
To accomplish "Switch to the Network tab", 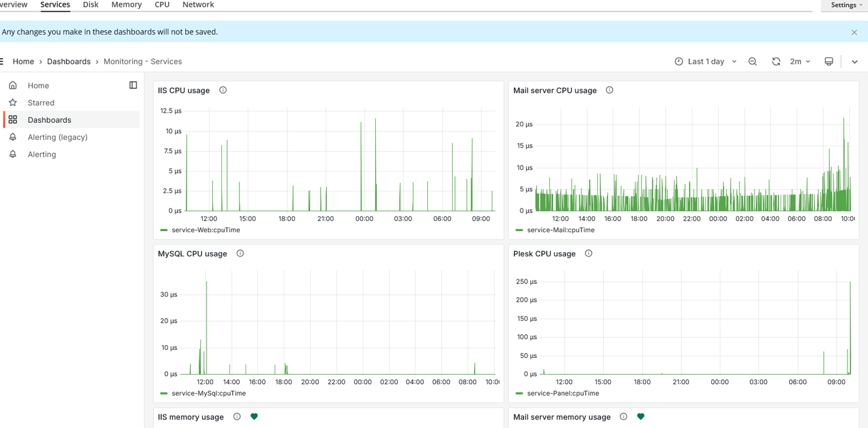I will point(198,5).
